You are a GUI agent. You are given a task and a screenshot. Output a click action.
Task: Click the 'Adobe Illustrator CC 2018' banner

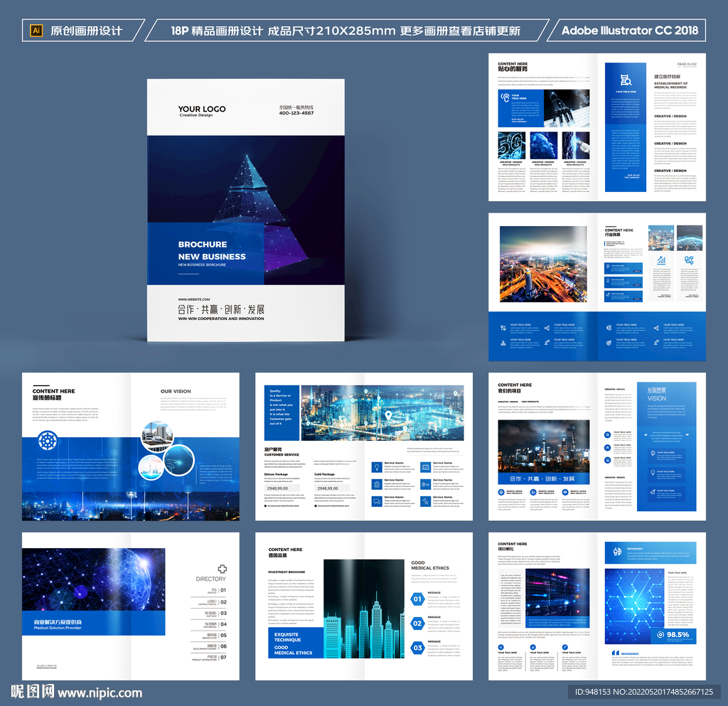[x=630, y=31]
